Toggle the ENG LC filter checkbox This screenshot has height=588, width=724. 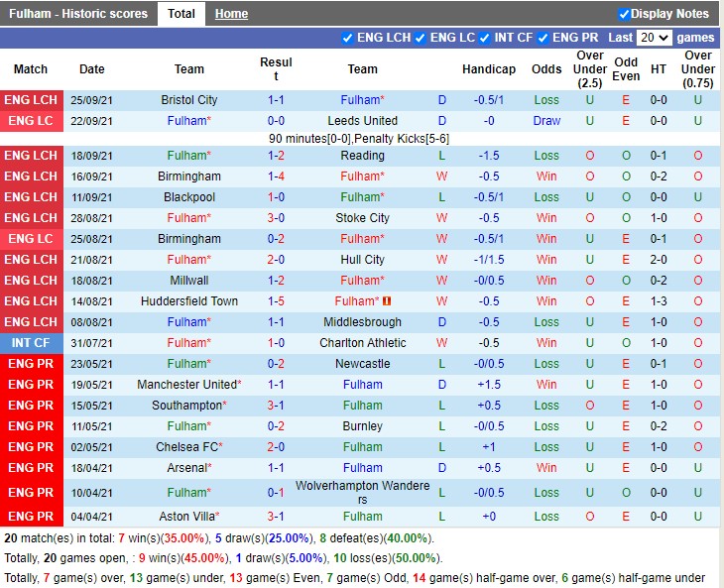coord(421,38)
